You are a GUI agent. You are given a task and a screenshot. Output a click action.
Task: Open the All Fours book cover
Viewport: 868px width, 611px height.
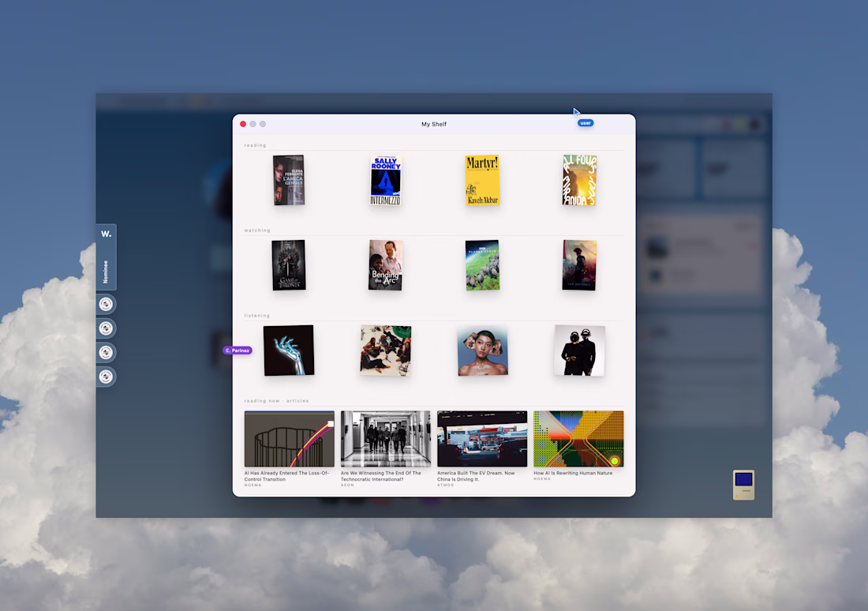tap(579, 180)
